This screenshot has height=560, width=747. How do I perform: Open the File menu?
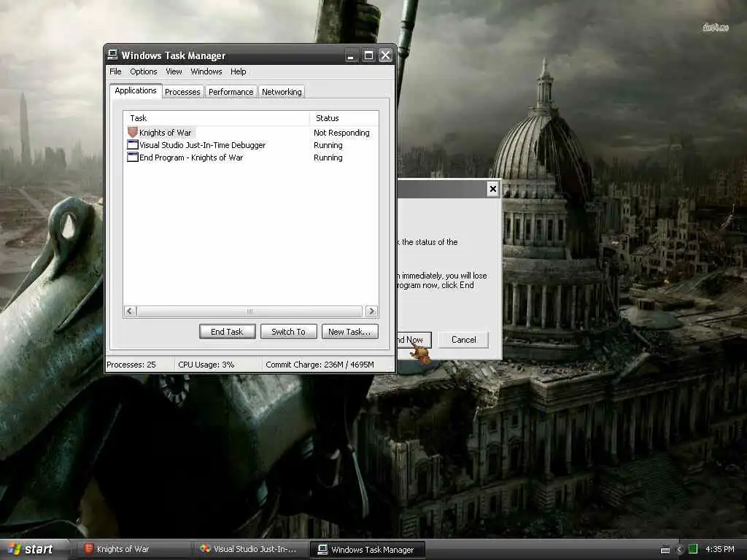tap(115, 71)
